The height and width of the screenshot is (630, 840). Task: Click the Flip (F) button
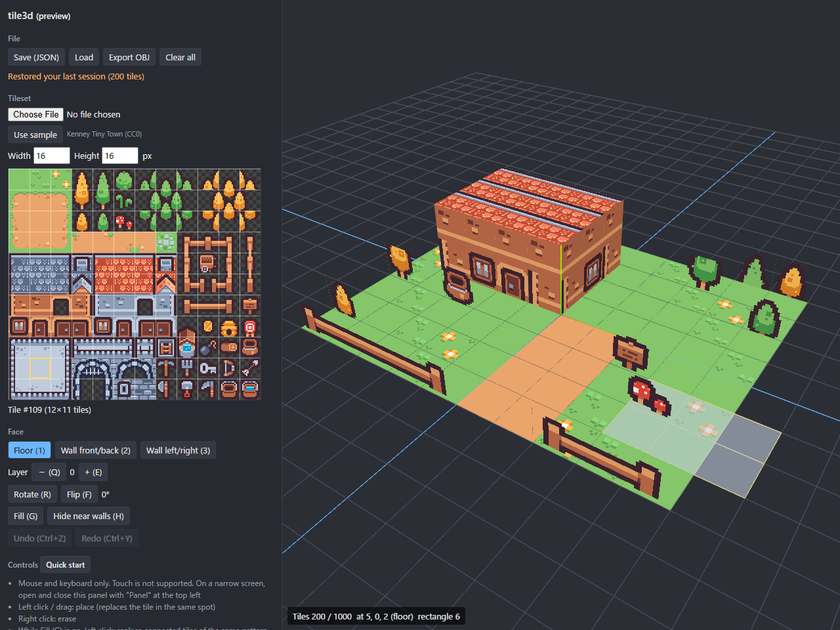pos(79,494)
